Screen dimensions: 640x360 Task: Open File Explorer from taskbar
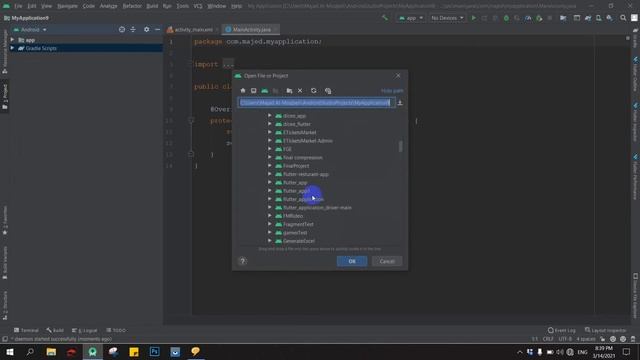click(x=51, y=352)
